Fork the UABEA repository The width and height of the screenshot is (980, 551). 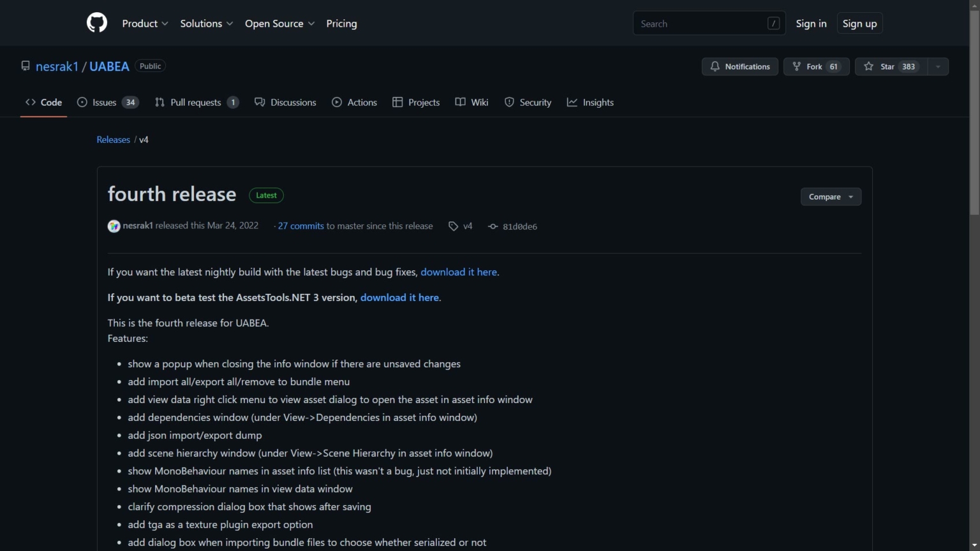point(816,66)
